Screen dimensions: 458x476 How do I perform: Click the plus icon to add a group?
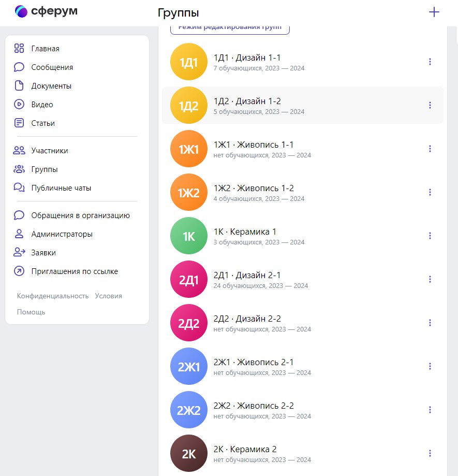click(x=434, y=12)
